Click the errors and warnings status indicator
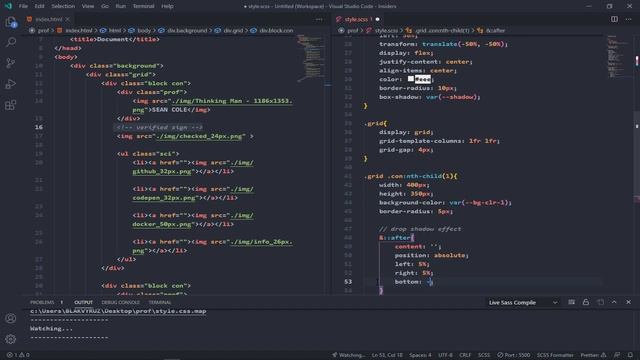 pos(18,355)
